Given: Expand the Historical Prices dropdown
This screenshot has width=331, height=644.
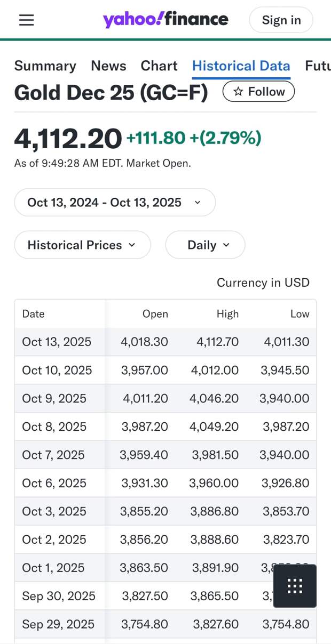Looking at the screenshot, I should click(x=82, y=245).
